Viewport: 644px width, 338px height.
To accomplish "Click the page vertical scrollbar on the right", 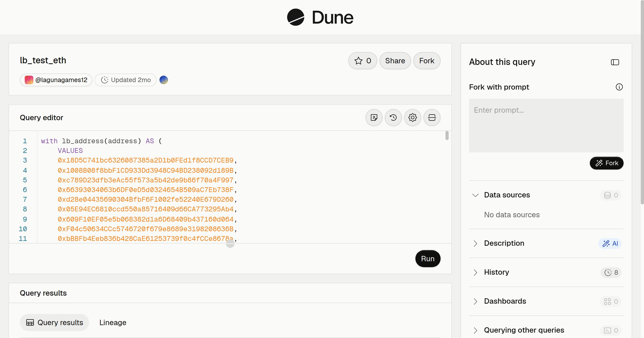I will click(642, 102).
